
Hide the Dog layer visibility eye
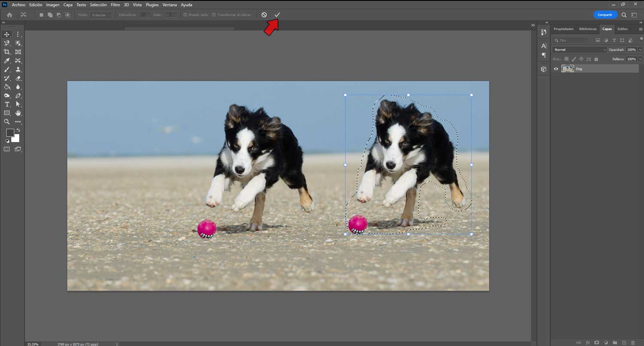click(556, 69)
